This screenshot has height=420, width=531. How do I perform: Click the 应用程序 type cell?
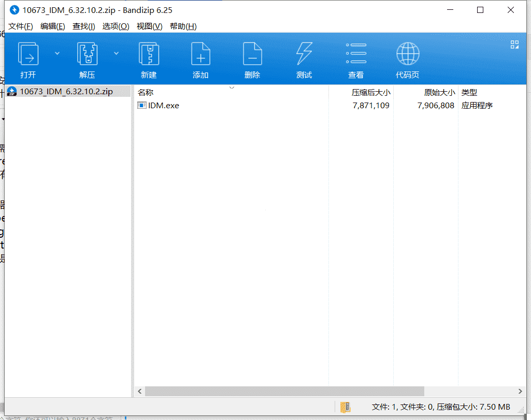[477, 106]
